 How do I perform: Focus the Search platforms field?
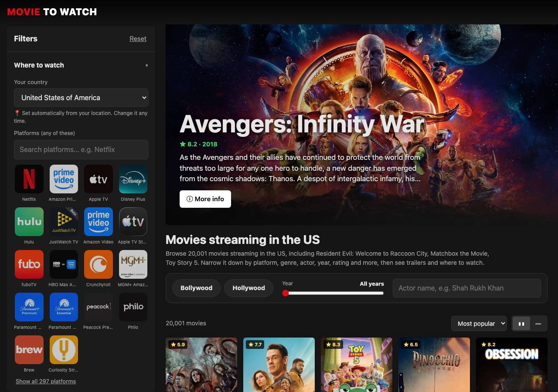pyautogui.click(x=81, y=149)
